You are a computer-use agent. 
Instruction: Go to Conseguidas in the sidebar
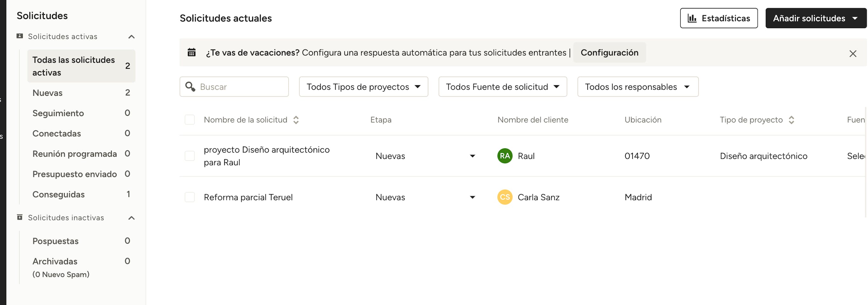58,194
